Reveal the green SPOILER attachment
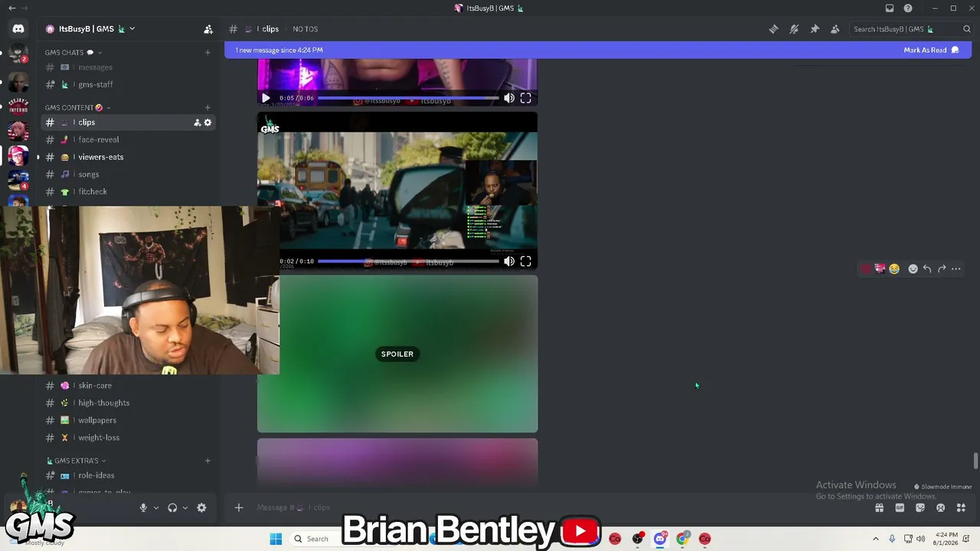Image resolution: width=980 pixels, height=551 pixels. click(x=397, y=354)
